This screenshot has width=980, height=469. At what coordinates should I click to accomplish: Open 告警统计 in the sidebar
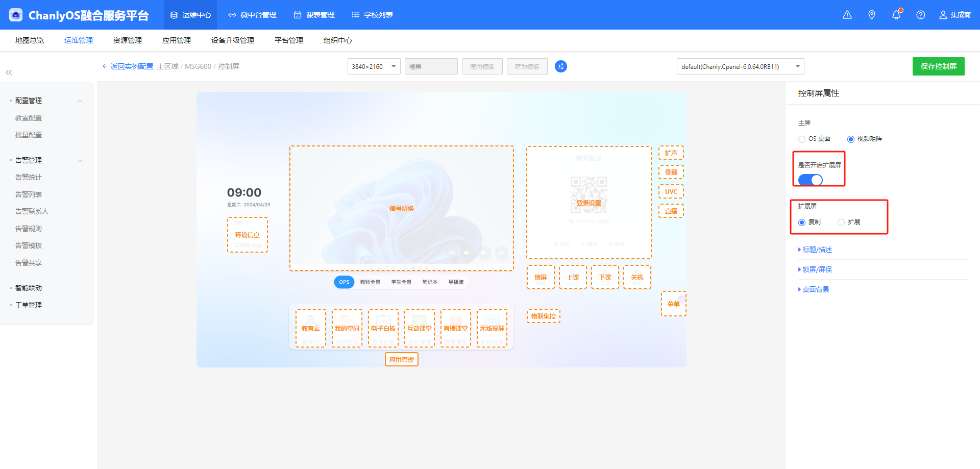tap(29, 177)
